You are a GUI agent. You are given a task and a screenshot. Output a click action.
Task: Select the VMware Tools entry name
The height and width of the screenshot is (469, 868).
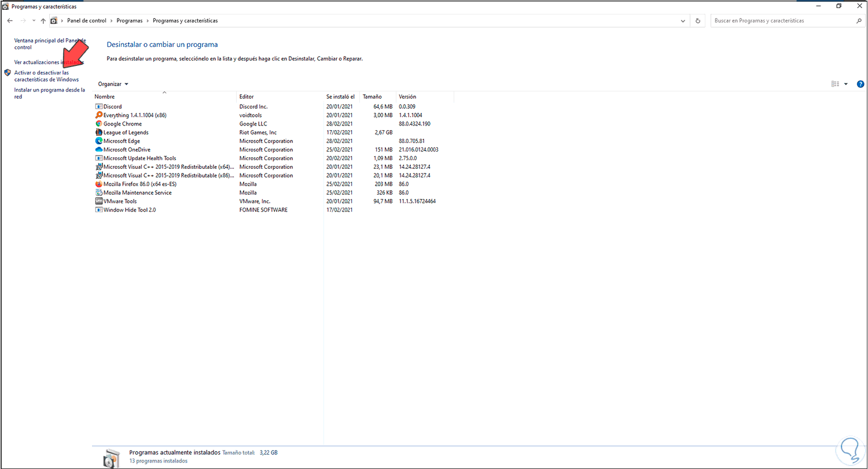[120, 201]
